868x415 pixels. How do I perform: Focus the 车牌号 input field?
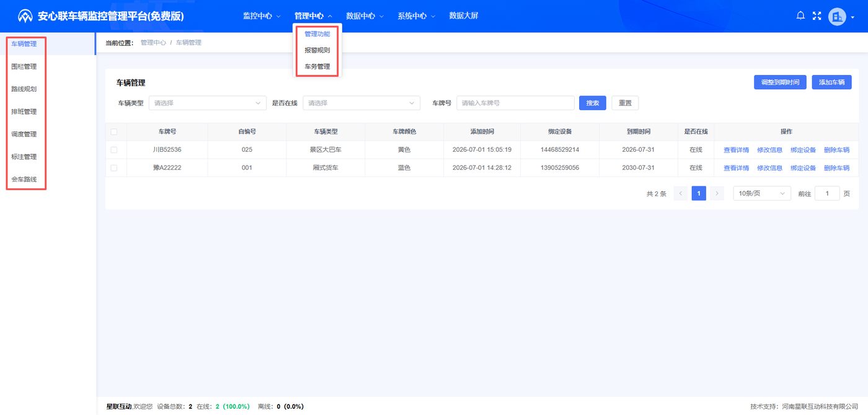click(x=516, y=103)
